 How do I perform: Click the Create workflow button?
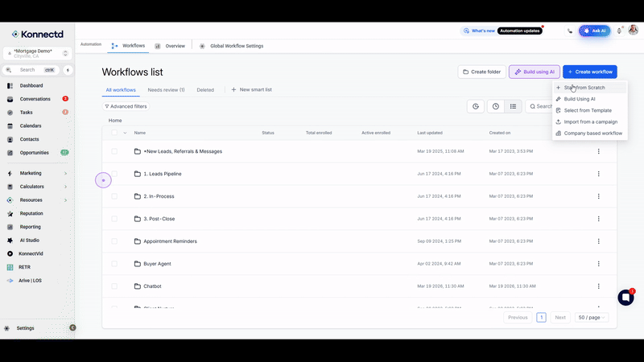point(590,72)
